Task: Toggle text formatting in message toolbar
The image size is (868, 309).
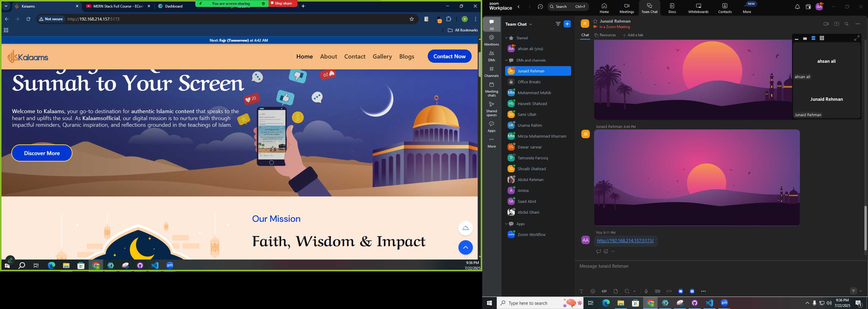Action: pyautogui.click(x=581, y=291)
